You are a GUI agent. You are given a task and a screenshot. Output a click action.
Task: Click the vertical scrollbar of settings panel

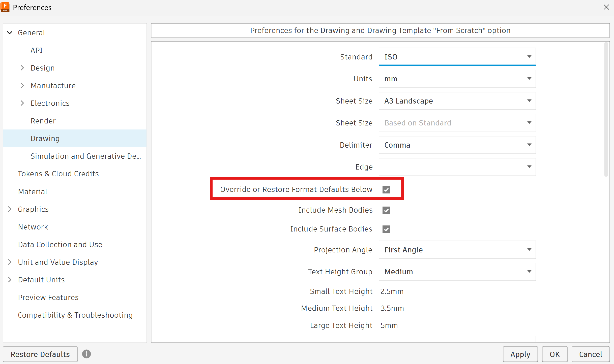pos(606,110)
